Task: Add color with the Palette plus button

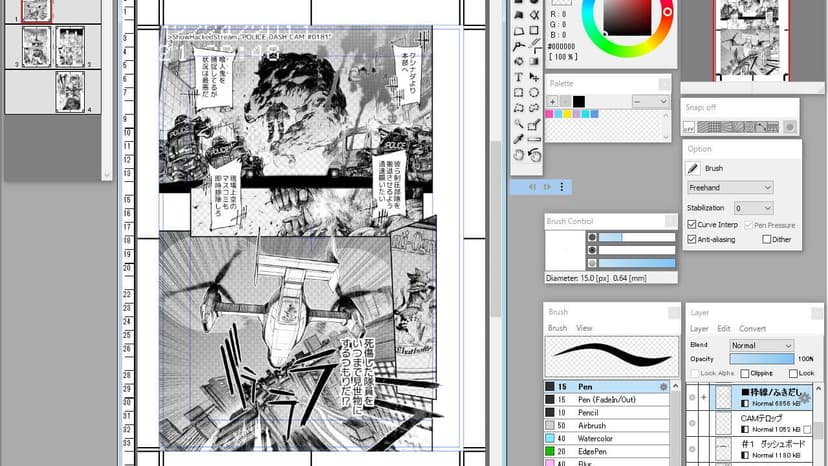Action: coord(552,101)
